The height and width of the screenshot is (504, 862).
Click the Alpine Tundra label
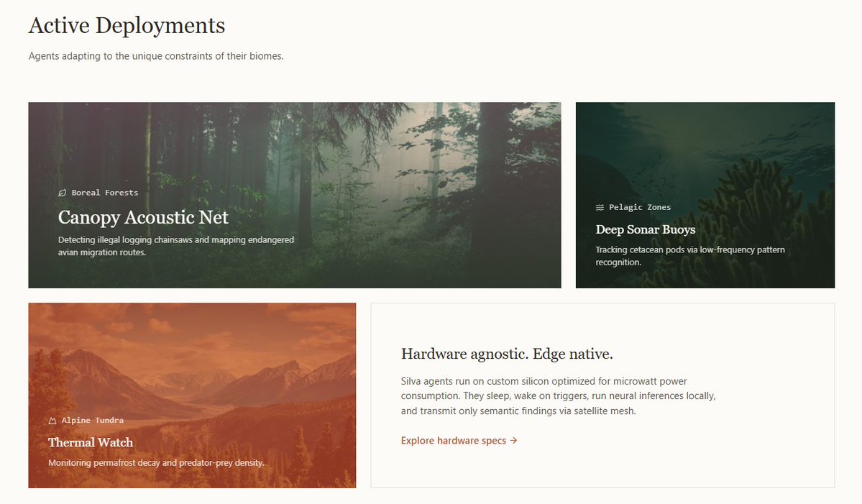pyautogui.click(x=92, y=421)
